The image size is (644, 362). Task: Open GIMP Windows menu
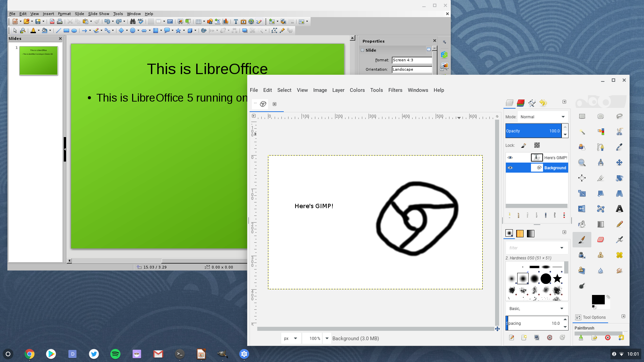point(418,90)
